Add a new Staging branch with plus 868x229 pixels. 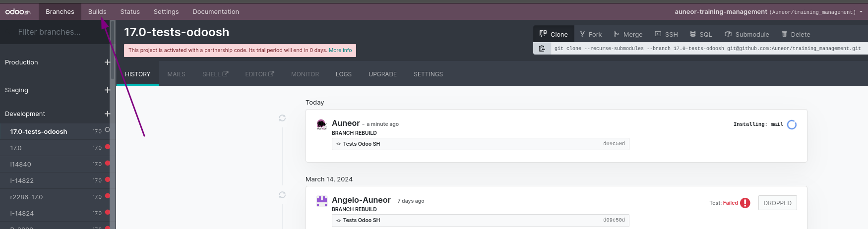click(107, 90)
